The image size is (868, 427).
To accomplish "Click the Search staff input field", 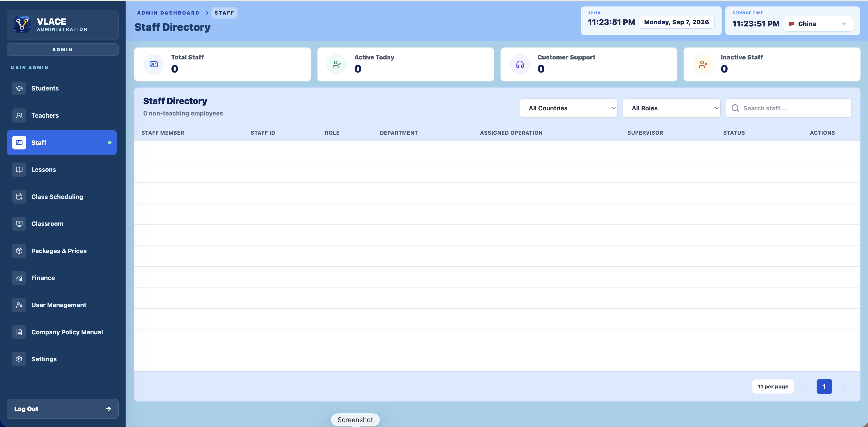I will 789,108.
